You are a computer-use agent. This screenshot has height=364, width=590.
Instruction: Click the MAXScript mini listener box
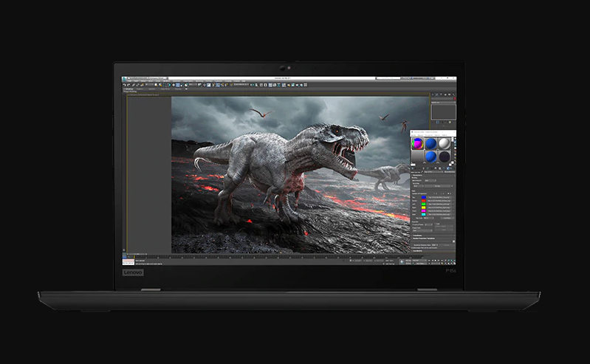pos(128,261)
